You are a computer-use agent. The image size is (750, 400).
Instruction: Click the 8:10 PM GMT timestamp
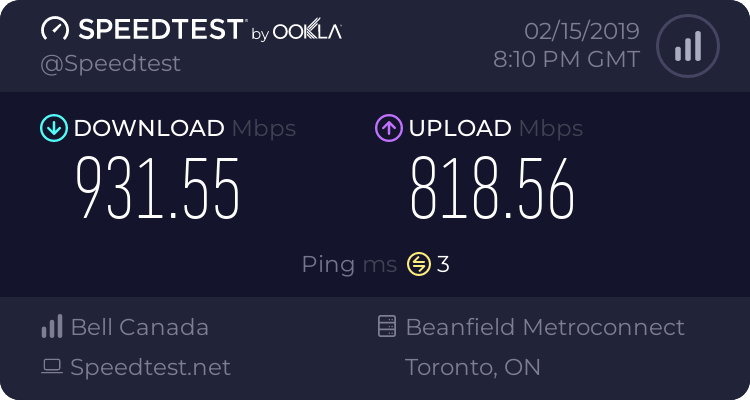point(566,60)
